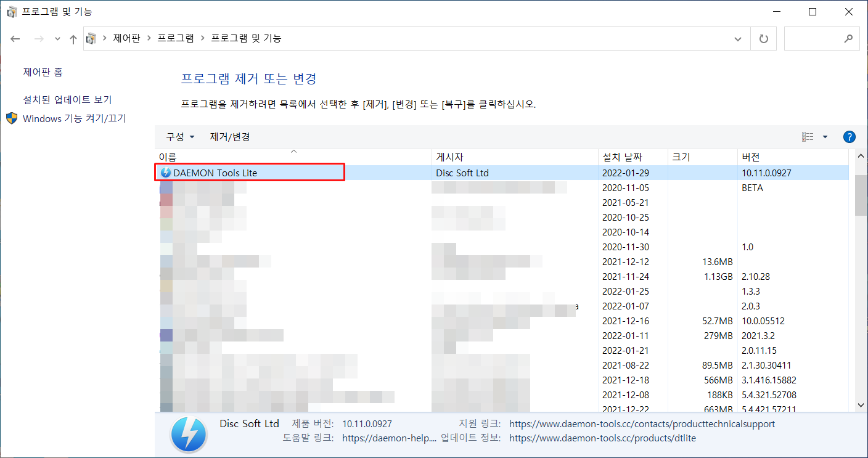Select the row with version 1.3.3
This screenshot has height=458, width=868.
(x=502, y=291)
